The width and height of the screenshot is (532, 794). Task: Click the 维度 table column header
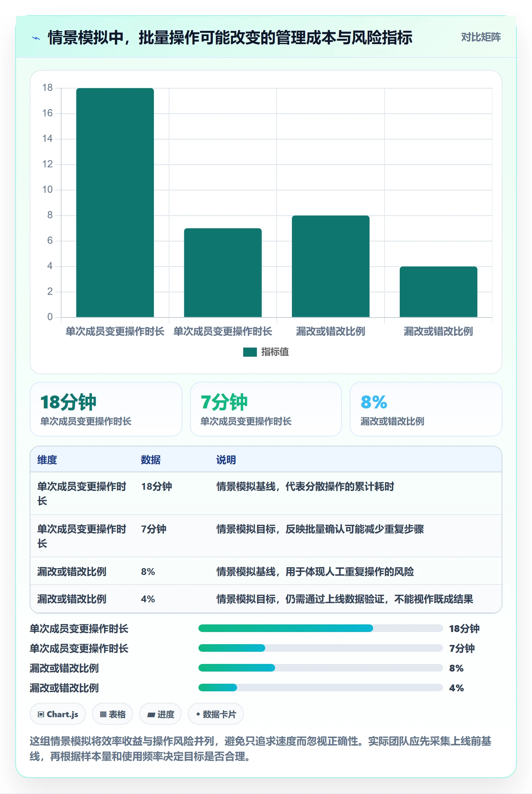click(x=47, y=460)
